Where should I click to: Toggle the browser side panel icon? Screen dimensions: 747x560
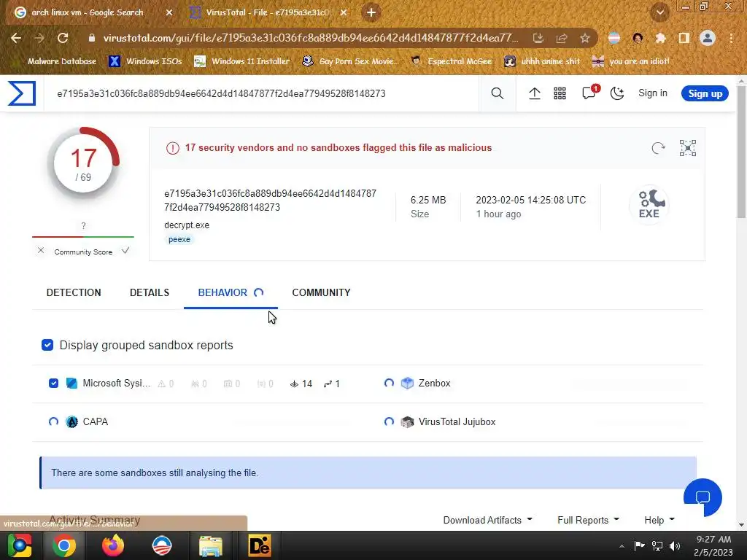click(x=684, y=38)
